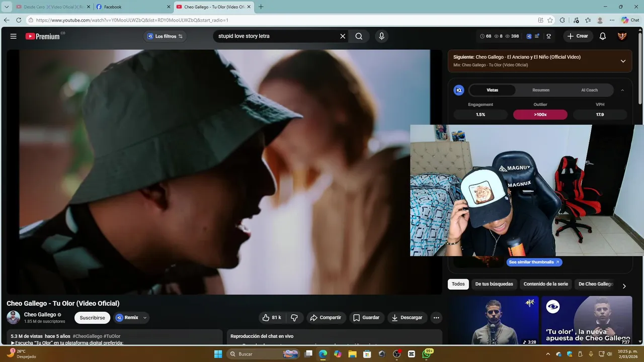Start voice search with the microphone
Image resolution: width=644 pixels, height=362 pixels.
tap(381, 36)
